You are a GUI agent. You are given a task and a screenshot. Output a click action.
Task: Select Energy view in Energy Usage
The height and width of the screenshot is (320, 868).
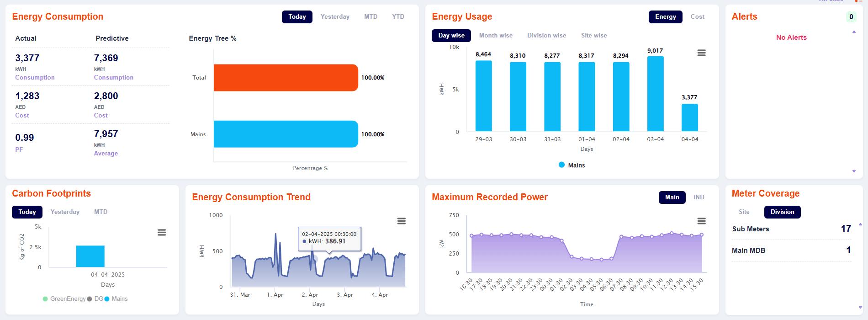pyautogui.click(x=666, y=17)
